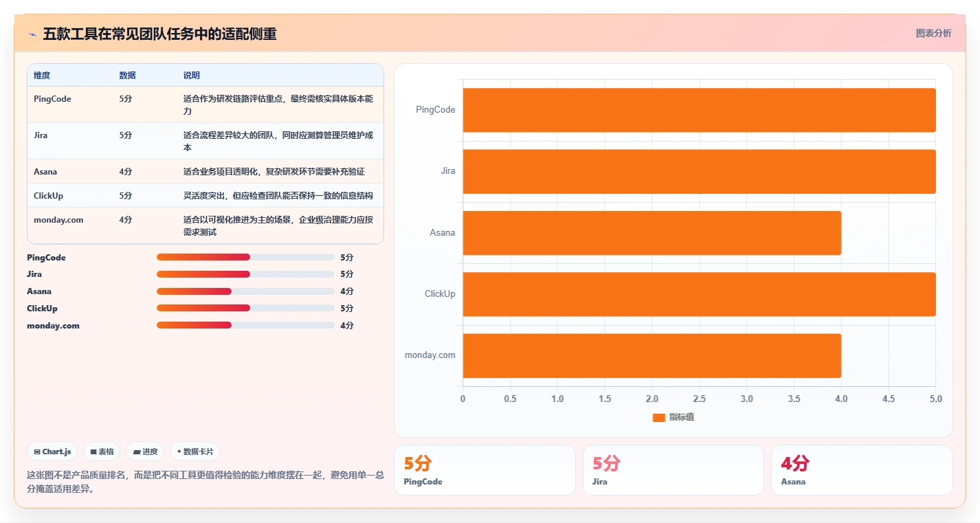Click the PingCode y-axis label
980x523 pixels.
pyautogui.click(x=436, y=110)
